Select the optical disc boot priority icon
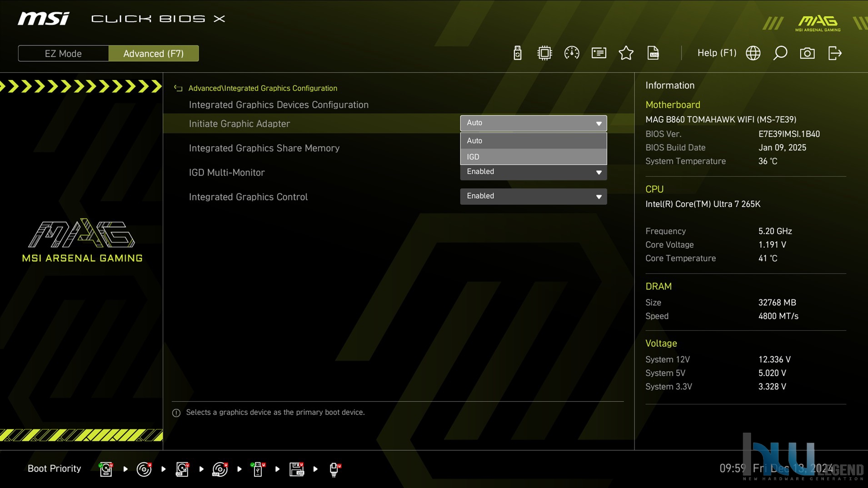 pos(144,469)
